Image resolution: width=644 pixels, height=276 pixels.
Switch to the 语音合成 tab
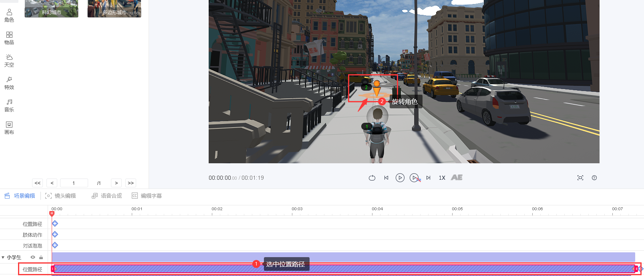point(107,196)
